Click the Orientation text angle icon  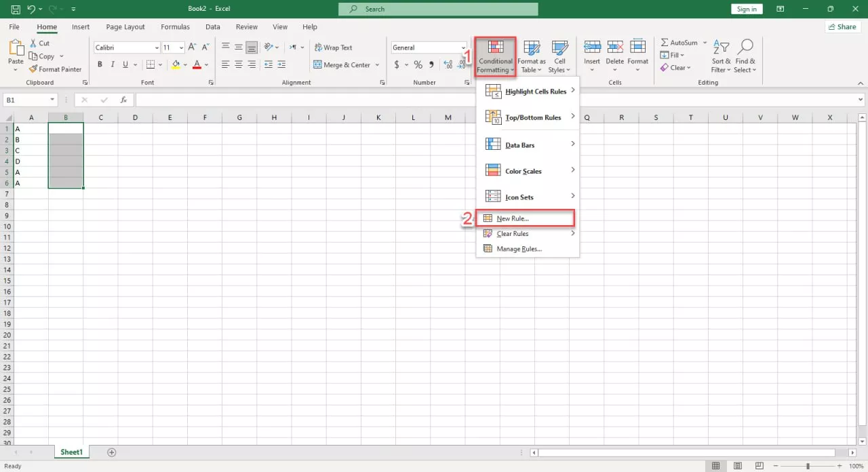[x=269, y=47]
